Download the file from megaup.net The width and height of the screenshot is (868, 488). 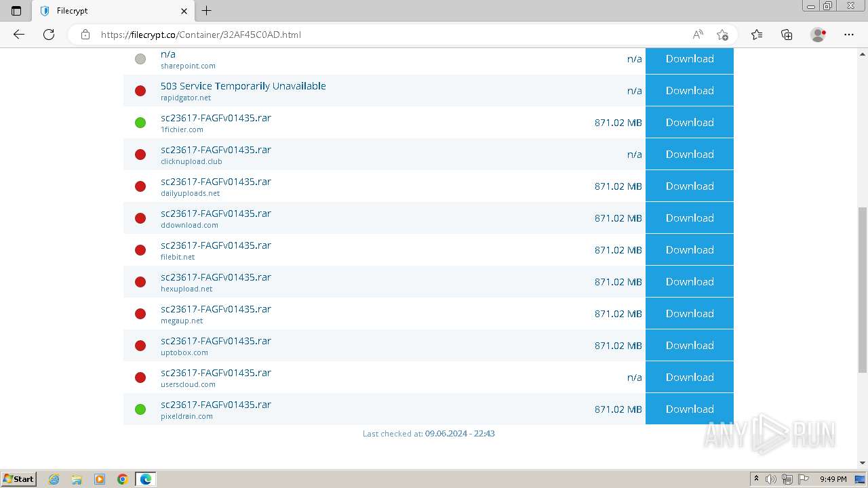690,313
